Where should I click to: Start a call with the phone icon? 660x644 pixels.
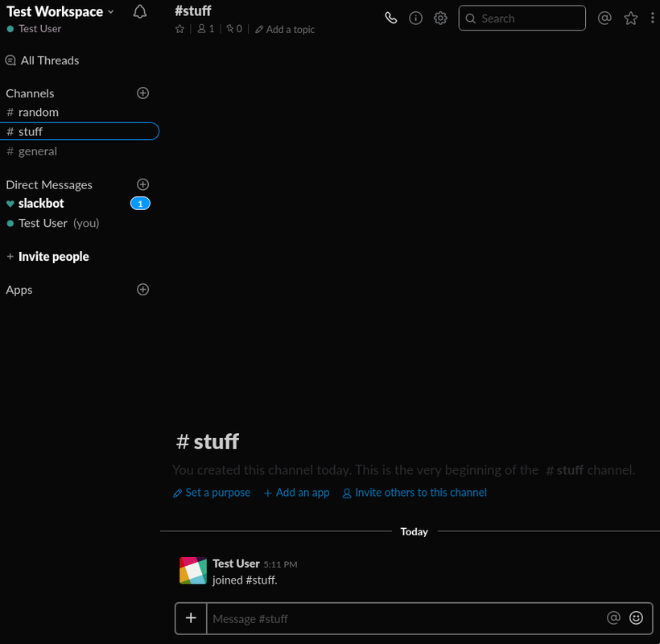391,18
